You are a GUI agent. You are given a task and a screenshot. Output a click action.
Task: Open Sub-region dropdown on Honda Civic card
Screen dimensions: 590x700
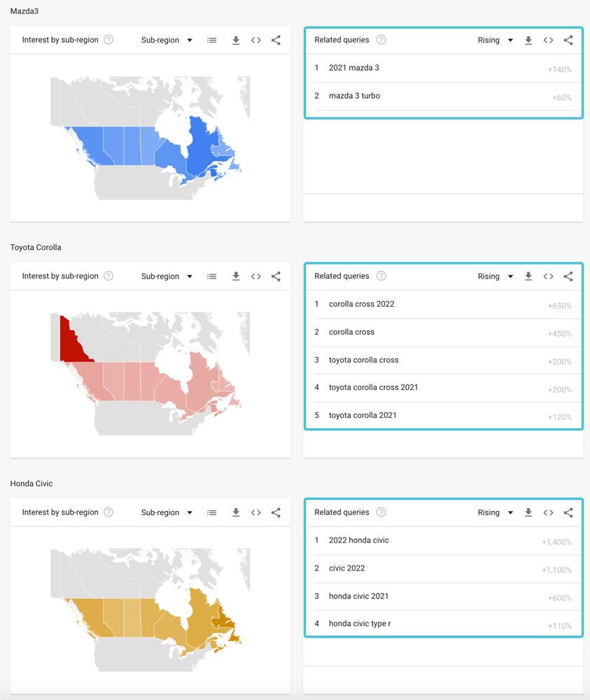(167, 512)
